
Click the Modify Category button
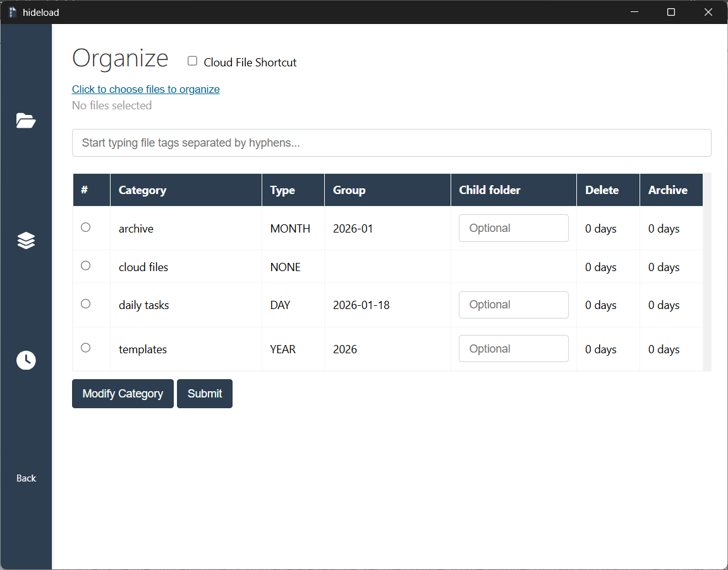pos(123,393)
